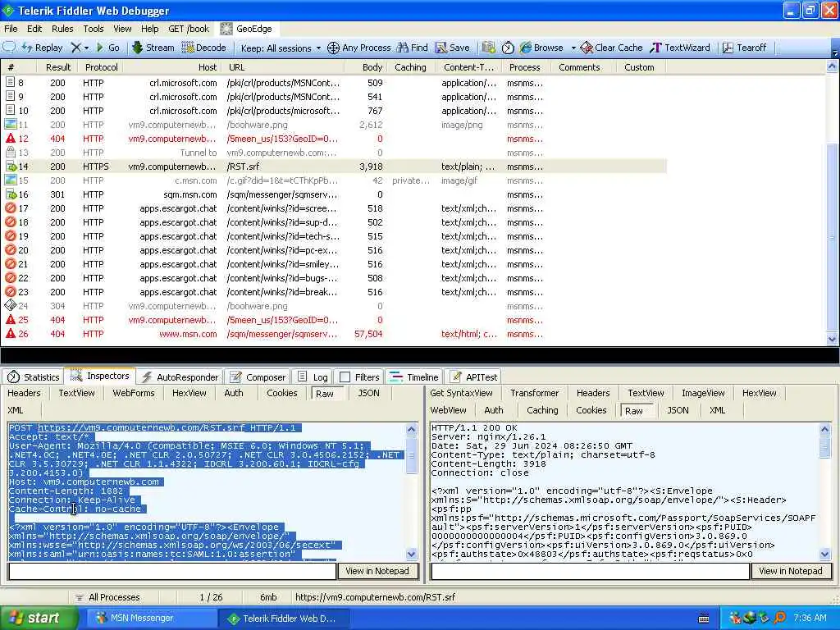Image resolution: width=840 pixels, height=630 pixels.
Task: Sort sessions by Process column header
Action: 524,67
